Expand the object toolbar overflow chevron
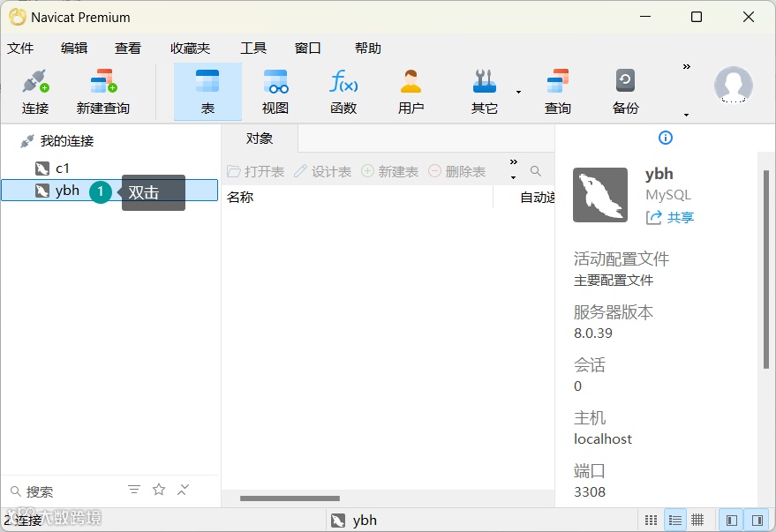 click(514, 162)
